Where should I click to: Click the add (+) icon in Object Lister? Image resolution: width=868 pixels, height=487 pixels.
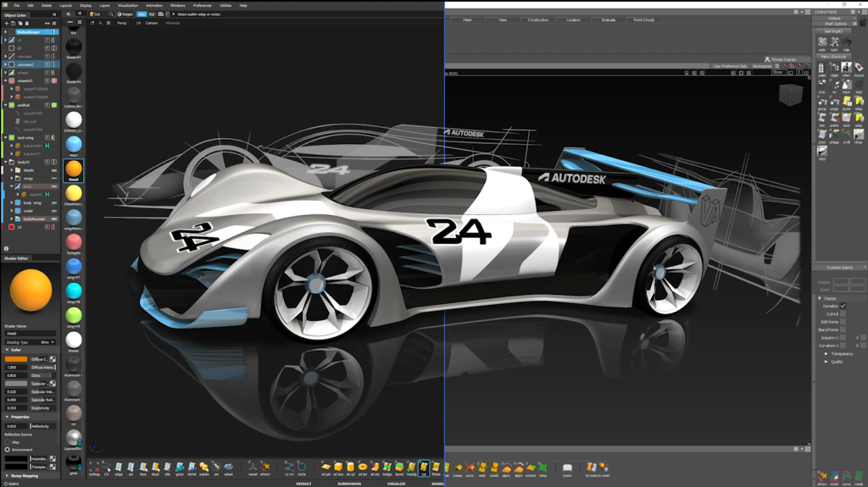(x=7, y=23)
